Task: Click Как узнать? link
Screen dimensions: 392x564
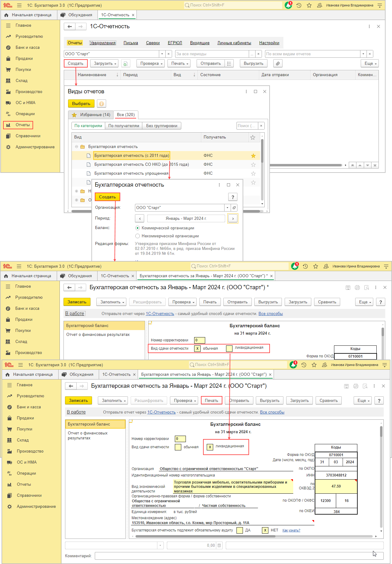Action: [x=291, y=530]
